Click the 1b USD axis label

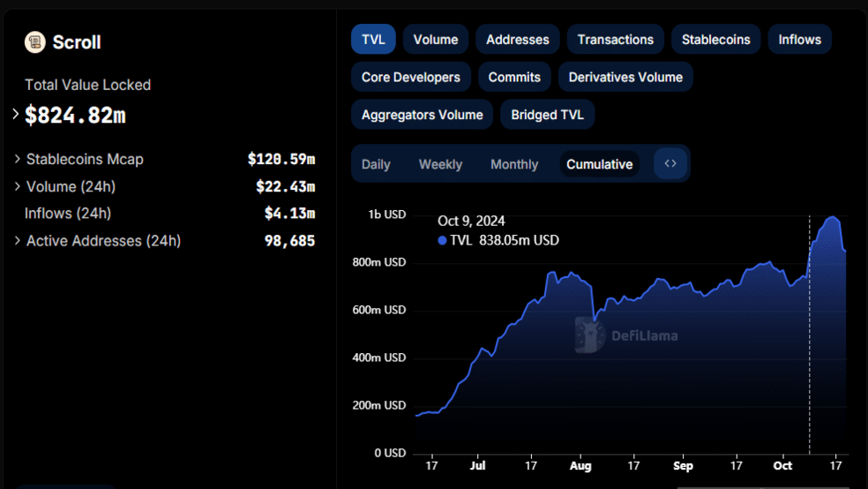pos(387,214)
